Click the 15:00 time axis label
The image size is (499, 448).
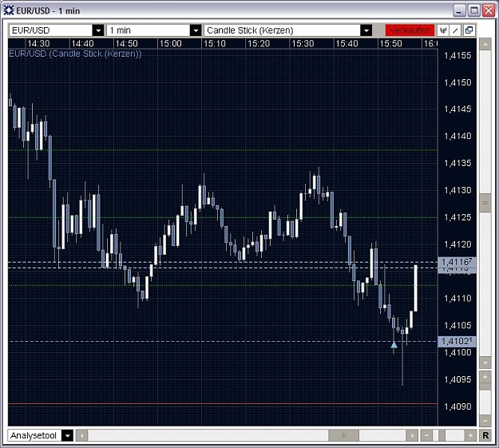click(x=170, y=44)
